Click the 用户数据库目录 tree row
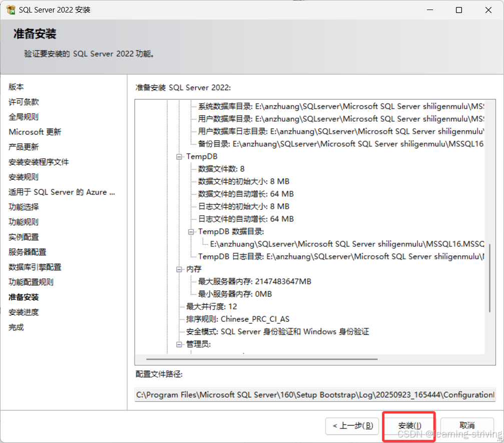The width and height of the screenshot is (504, 443). [341, 119]
